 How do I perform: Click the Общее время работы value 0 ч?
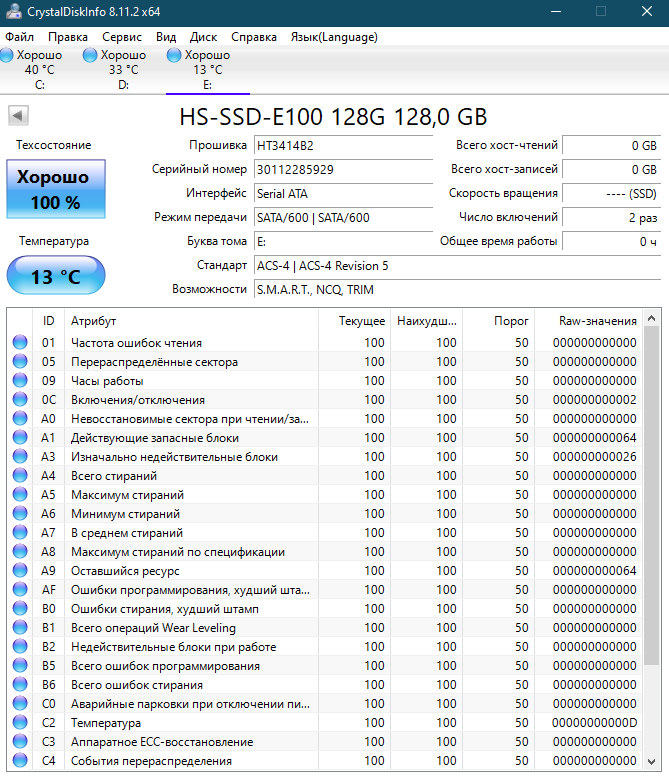(x=612, y=241)
